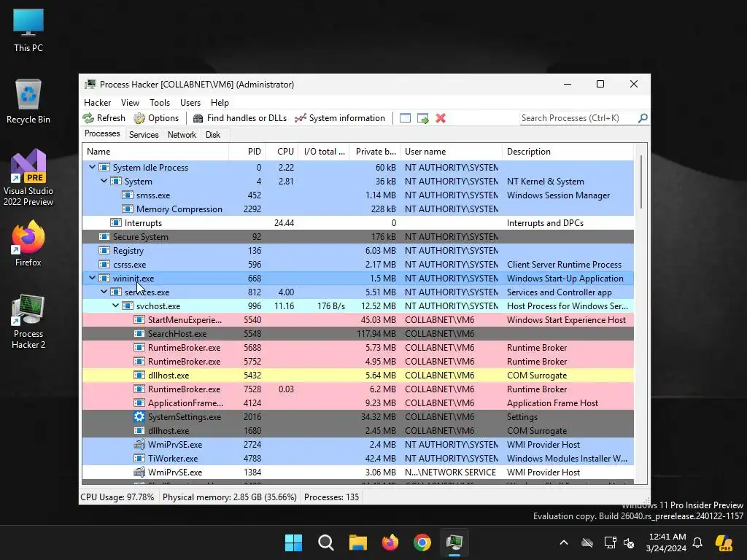Open the Tools menu
Image resolution: width=747 pixels, height=560 pixels.
160,102
